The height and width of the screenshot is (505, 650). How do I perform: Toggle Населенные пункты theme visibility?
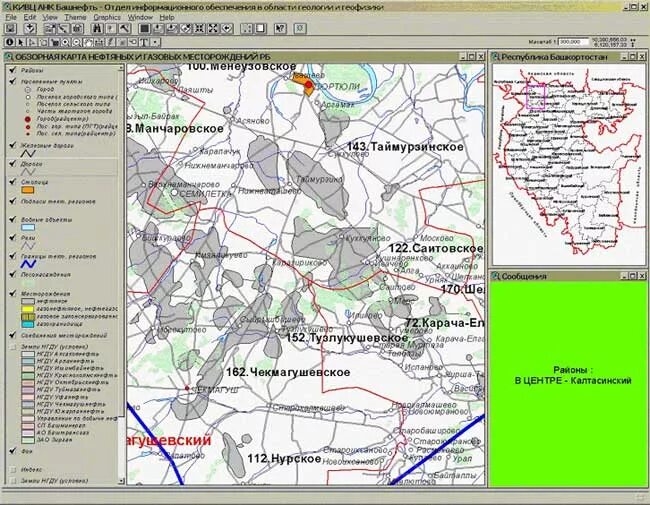point(12,81)
